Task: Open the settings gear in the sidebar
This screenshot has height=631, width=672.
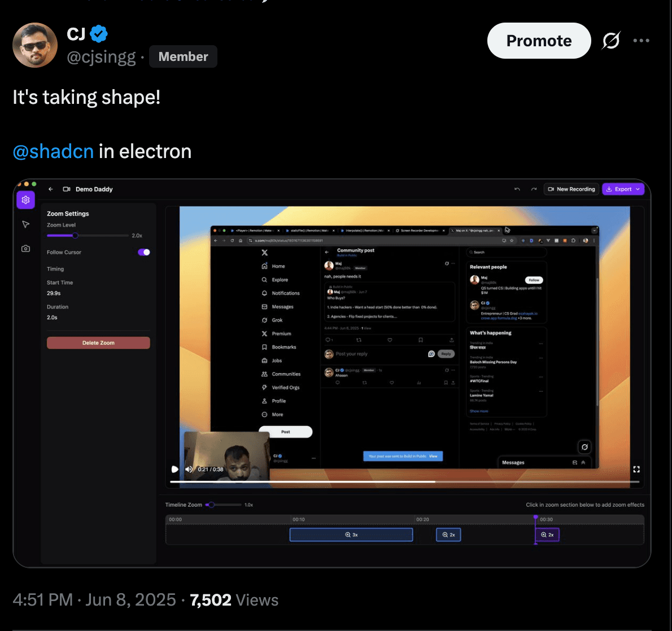Action: (25, 200)
